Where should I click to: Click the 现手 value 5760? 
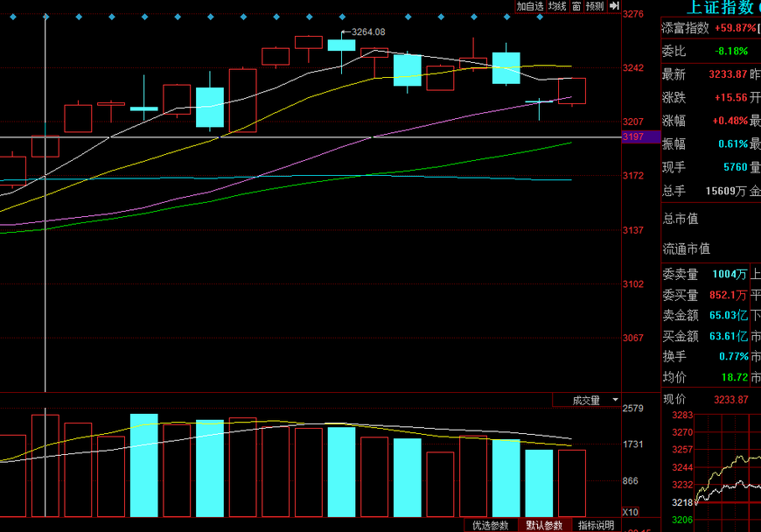tap(736, 167)
